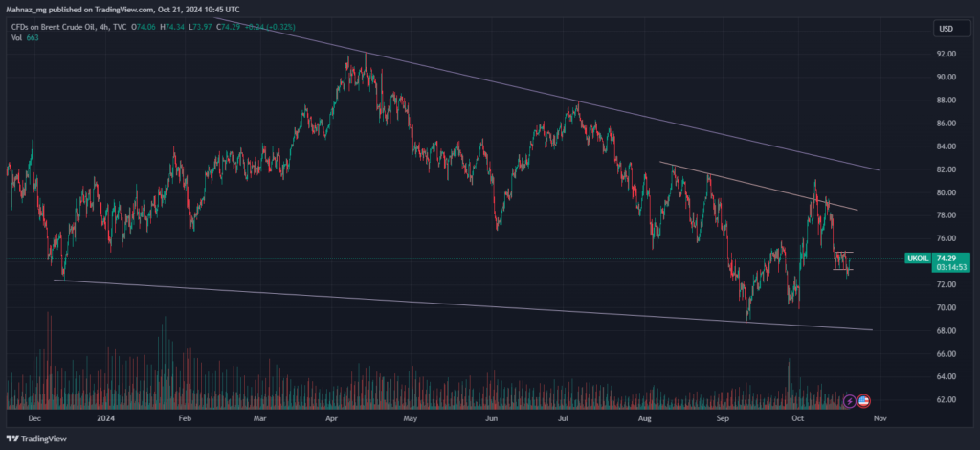This screenshot has width=980, height=450.
Task: Click the 2024 label on the time axis
Action: 108,417
